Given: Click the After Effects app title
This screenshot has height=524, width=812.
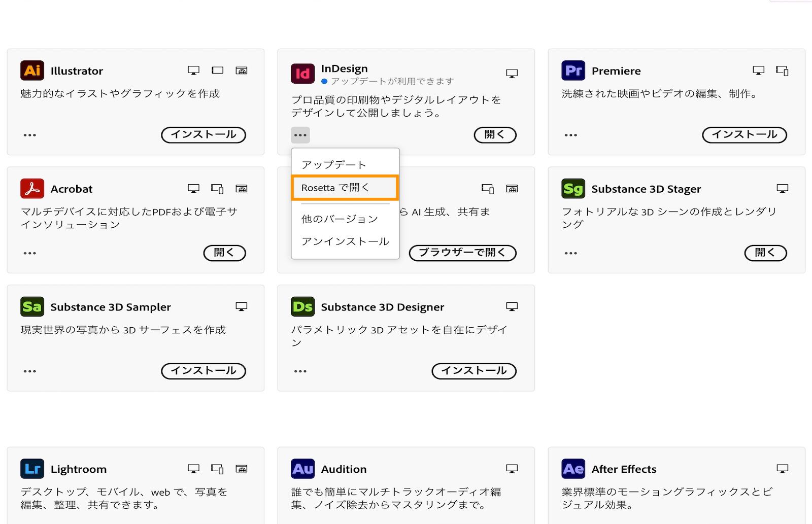Looking at the screenshot, I should (x=624, y=469).
